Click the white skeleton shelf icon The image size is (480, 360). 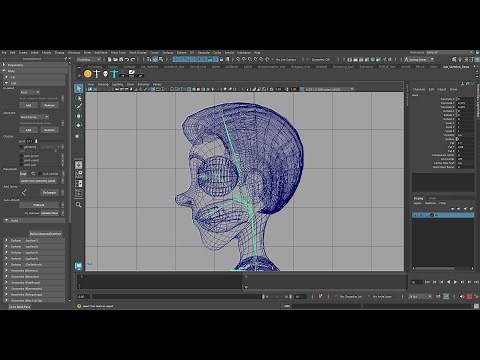pyautogui.click(x=97, y=74)
